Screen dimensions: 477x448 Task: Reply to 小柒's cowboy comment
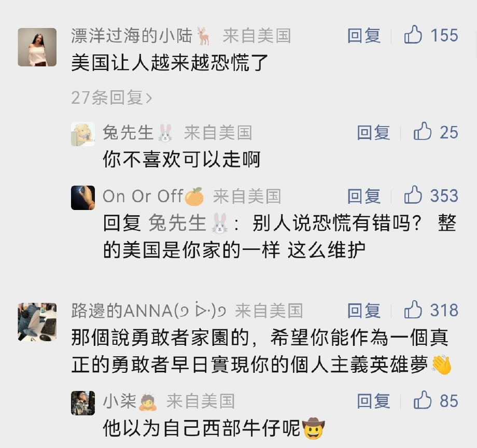tap(373, 401)
